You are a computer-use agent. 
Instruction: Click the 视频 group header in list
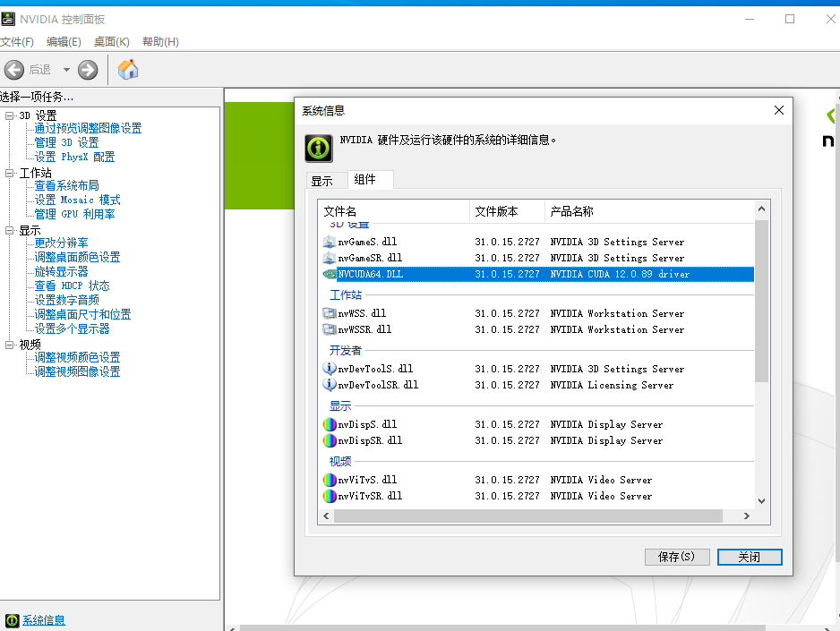(340, 461)
